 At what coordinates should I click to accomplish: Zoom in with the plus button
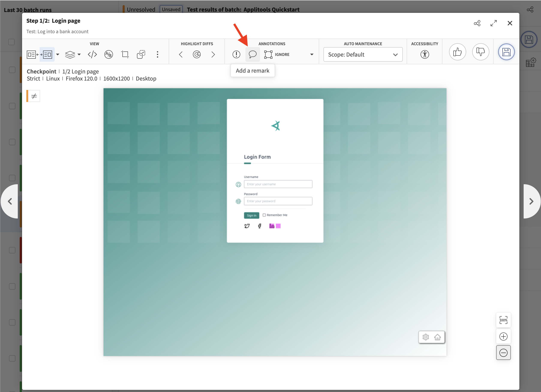pyautogui.click(x=503, y=337)
